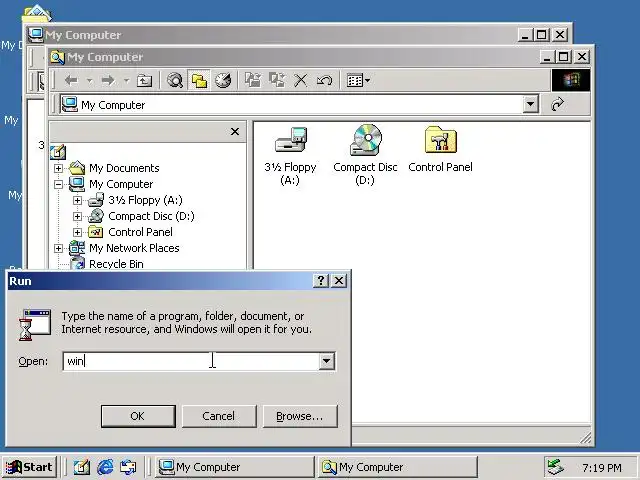
Task: Close the Folders pane with X
Action: 235,131
